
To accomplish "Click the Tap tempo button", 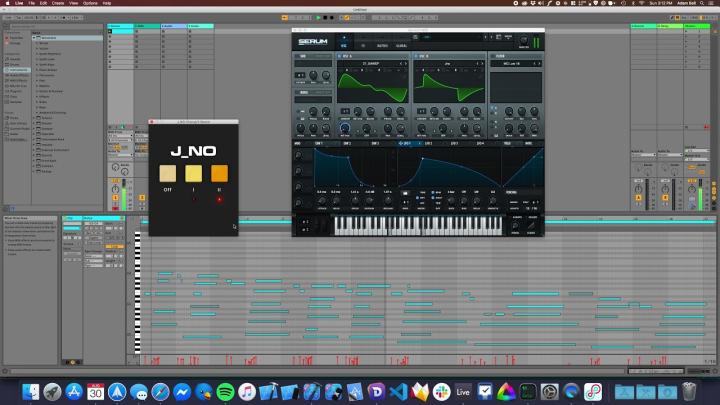I will [20, 18].
